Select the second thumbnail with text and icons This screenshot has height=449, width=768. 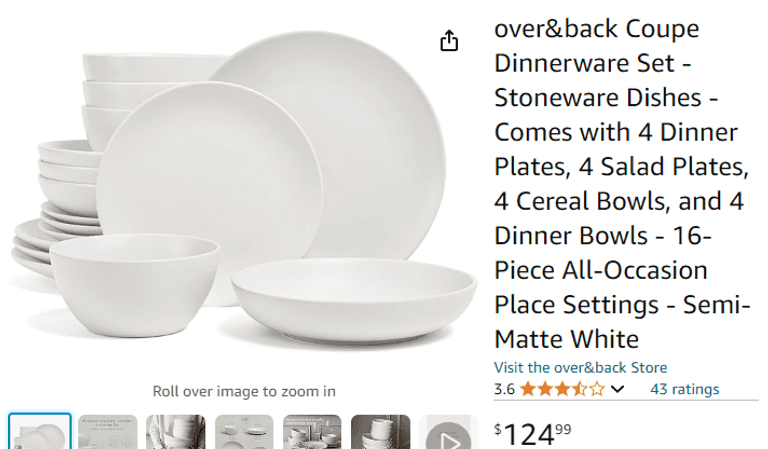(108, 432)
